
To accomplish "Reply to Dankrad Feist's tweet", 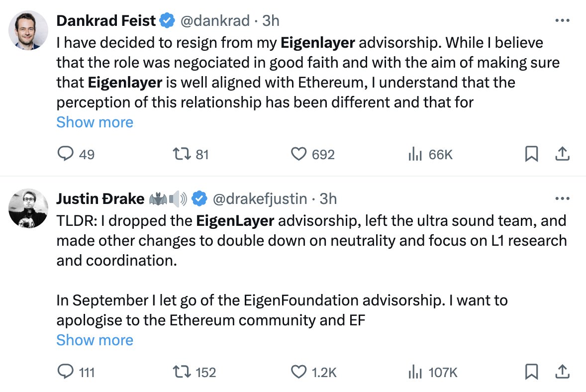I will [66, 155].
